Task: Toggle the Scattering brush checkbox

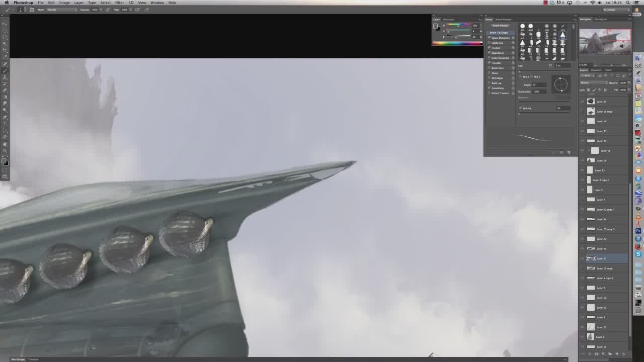Action: click(x=489, y=43)
